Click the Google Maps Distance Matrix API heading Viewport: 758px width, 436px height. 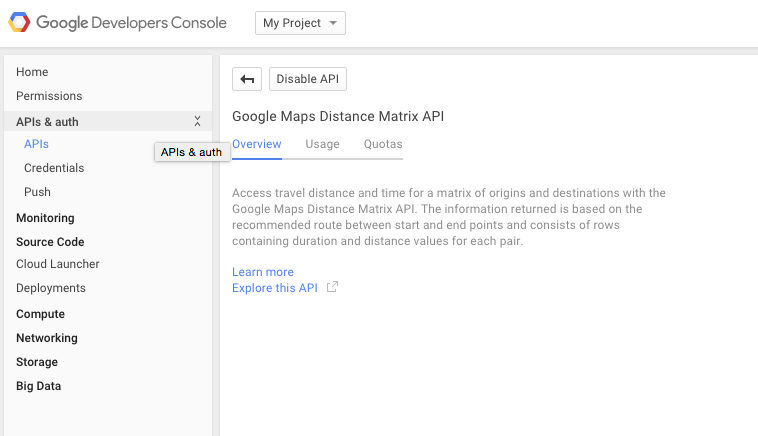coord(338,116)
